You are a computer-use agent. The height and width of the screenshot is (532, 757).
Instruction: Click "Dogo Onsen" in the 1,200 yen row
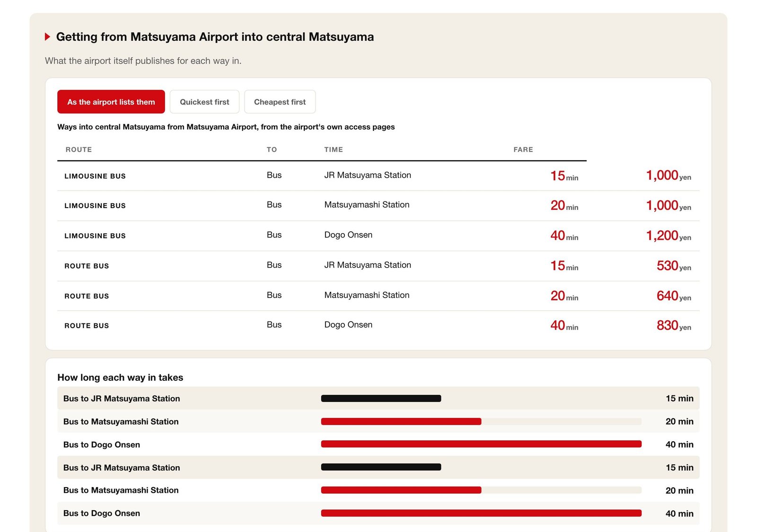348,235
